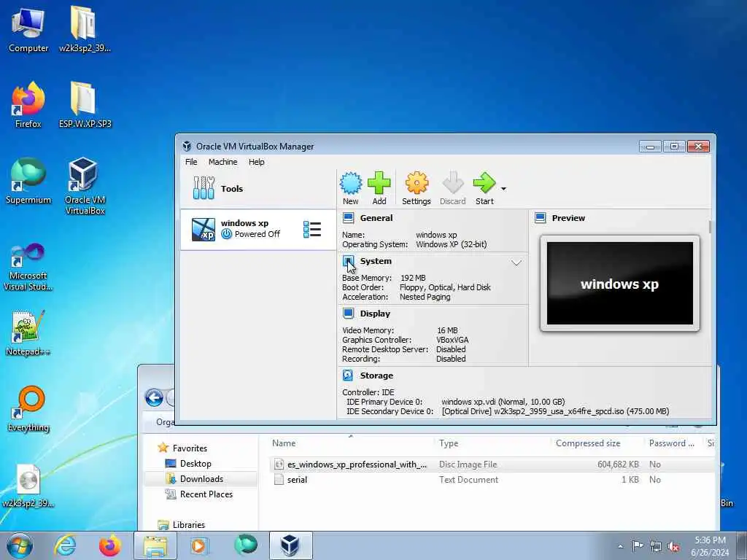The width and height of the screenshot is (747, 560).
Task: Sort by the Password column header
Action: coord(673,443)
